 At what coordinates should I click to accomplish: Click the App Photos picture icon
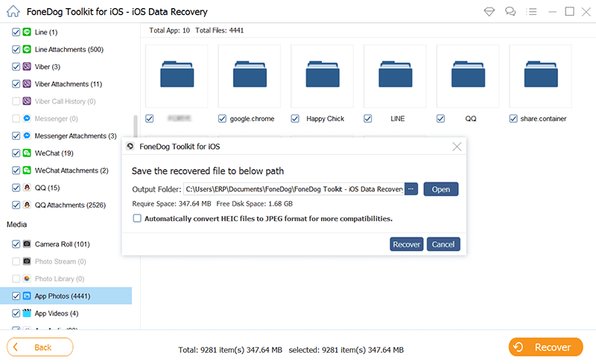coord(27,296)
